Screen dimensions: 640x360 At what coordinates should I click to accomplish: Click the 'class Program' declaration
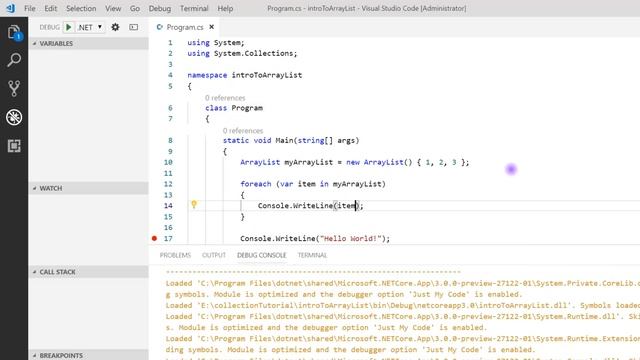[x=234, y=108]
